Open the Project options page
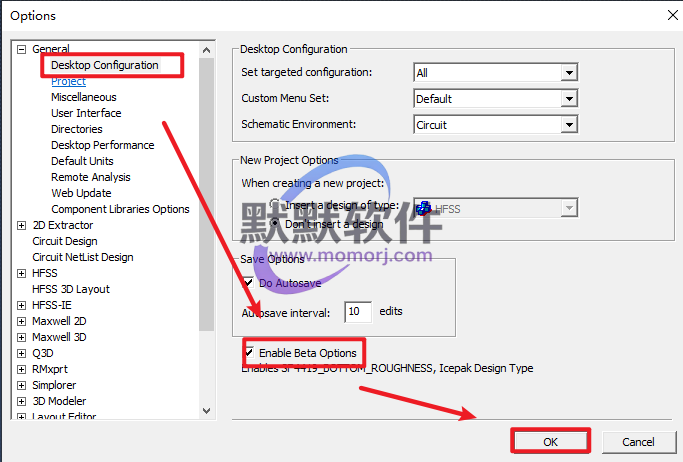This screenshot has height=462, width=683. [68, 81]
